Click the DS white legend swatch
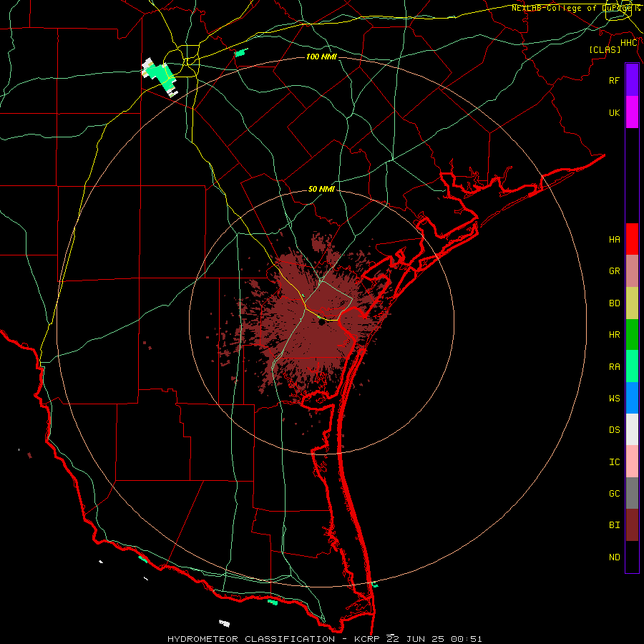Screen dimensions: 644x644 click(x=632, y=429)
